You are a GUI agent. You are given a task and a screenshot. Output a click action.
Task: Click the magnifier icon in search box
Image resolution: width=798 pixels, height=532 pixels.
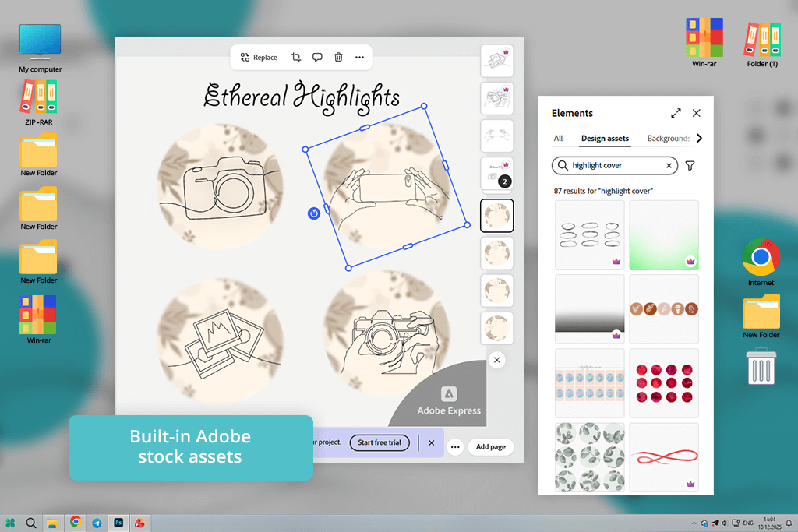[x=563, y=165]
